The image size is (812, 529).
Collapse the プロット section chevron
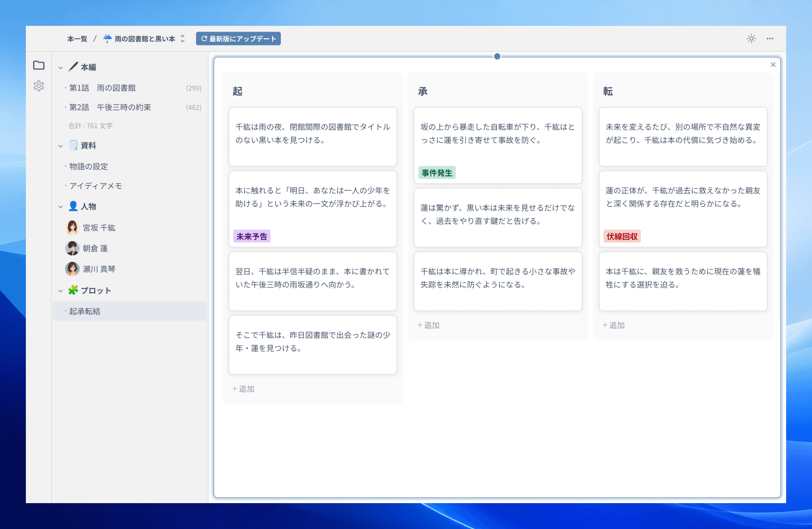point(61,291)
